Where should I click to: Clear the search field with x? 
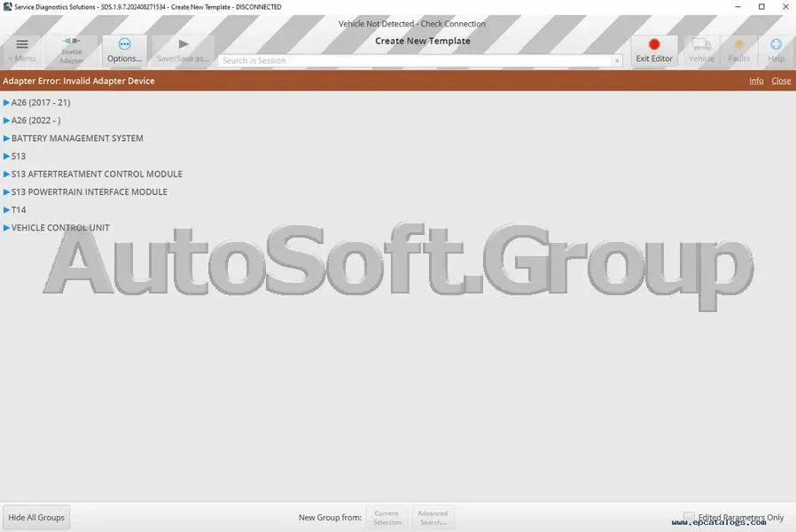[x=616, y=61]
